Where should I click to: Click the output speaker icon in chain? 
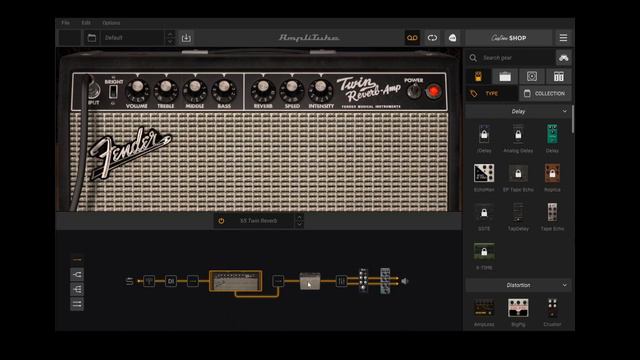click(404, 281)
